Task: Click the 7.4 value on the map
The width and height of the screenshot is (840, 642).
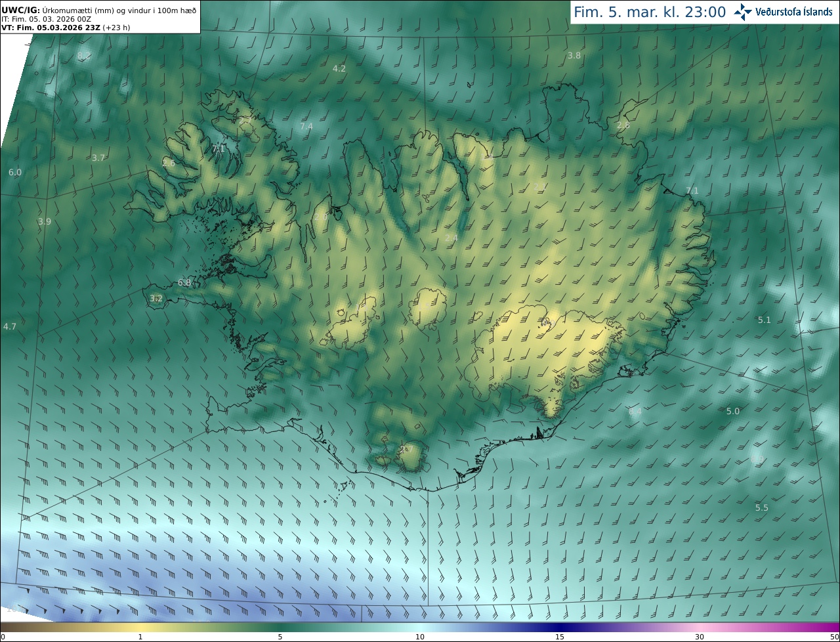Action: point(306,126)
